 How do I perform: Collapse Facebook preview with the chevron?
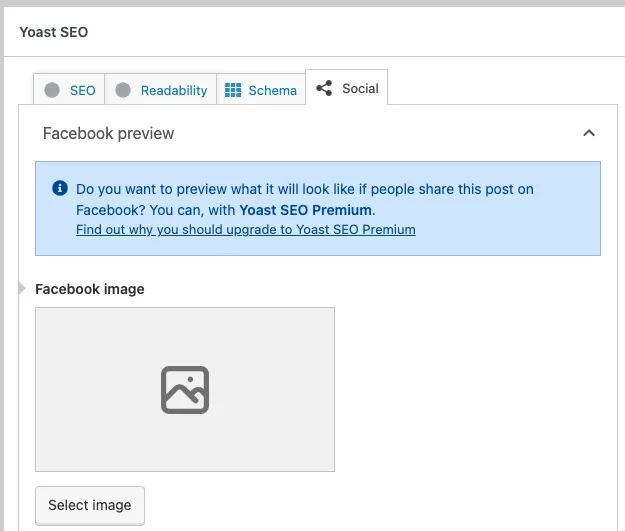[x=589, y=133]
